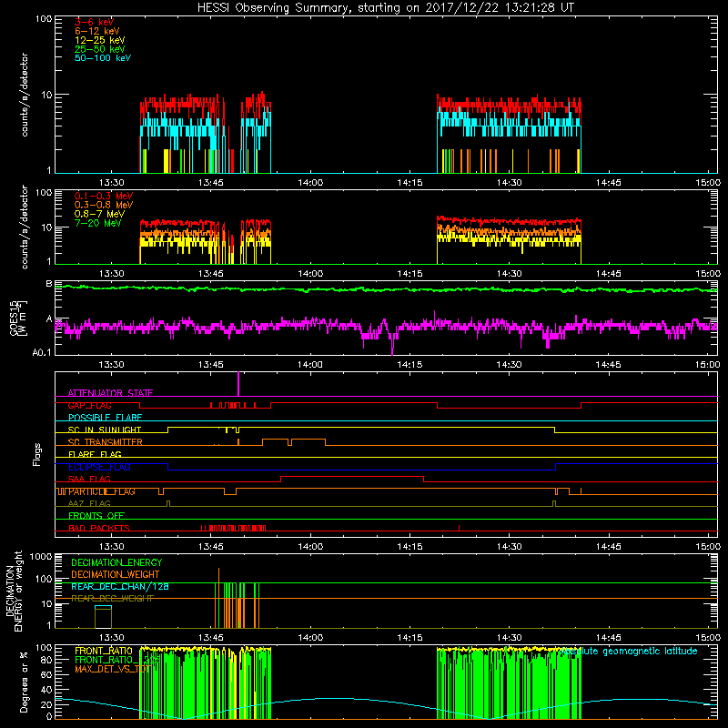
Task: Click the 7-20 MeV legend label
Action: point(98,223)
